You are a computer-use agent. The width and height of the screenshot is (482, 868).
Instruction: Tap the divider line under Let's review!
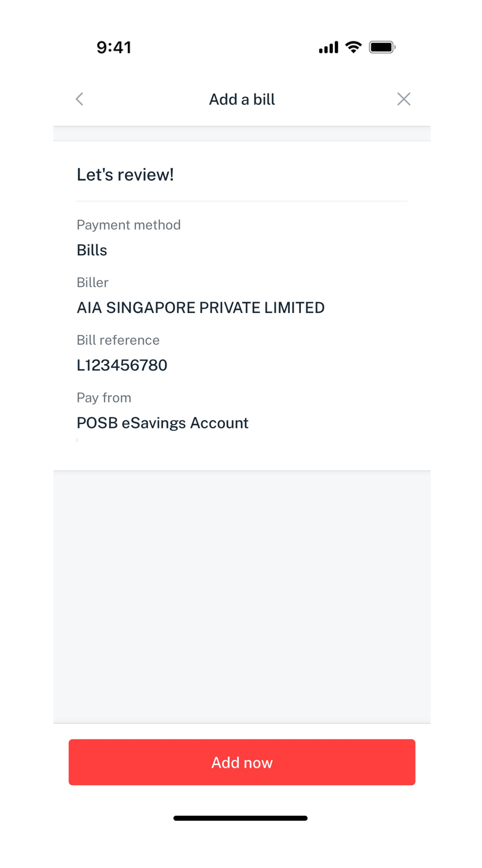coord(242,201)
